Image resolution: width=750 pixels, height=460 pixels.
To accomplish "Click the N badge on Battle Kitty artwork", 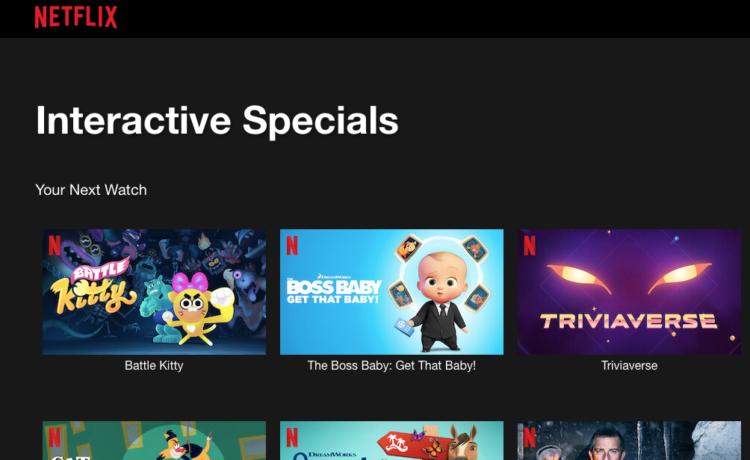I will tap(55, 245).
